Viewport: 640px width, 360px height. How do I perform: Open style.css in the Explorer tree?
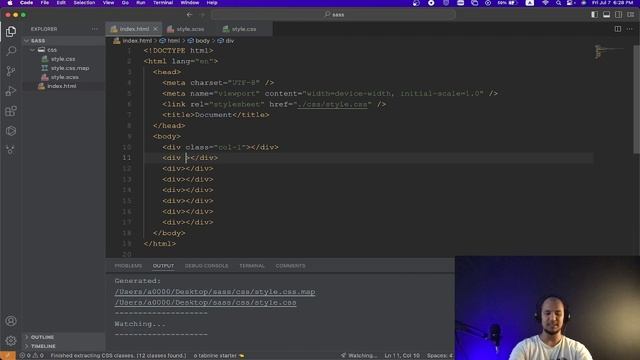click(63, 59)
